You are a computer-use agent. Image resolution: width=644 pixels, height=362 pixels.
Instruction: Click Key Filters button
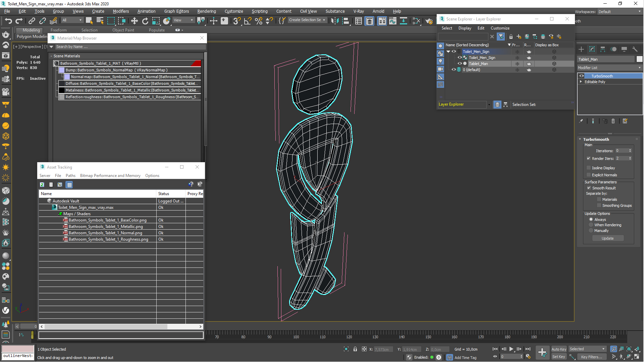591,357
